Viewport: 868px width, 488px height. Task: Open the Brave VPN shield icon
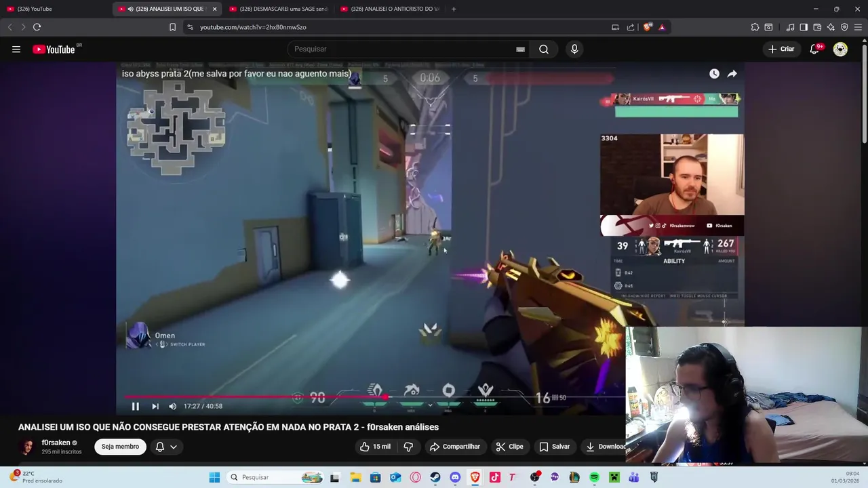pyautogui.click(x=844, y=27)
